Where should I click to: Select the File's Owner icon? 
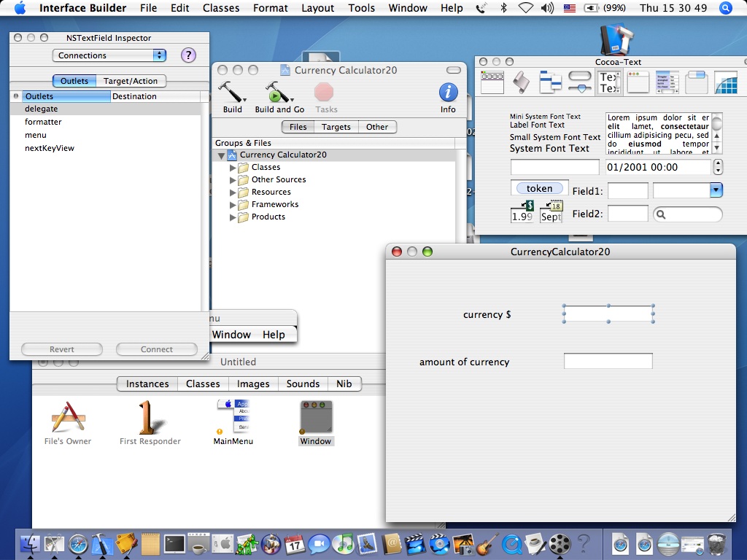coord(68,418)
